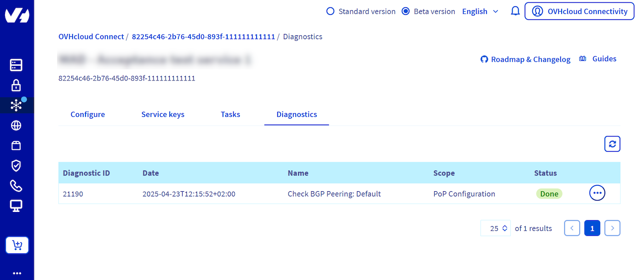This screenshot has width=644, height=280.
Task: Click the OVHcloud Connect breadcrumb link
Action: pyautogui.click(x=91, y=37)
